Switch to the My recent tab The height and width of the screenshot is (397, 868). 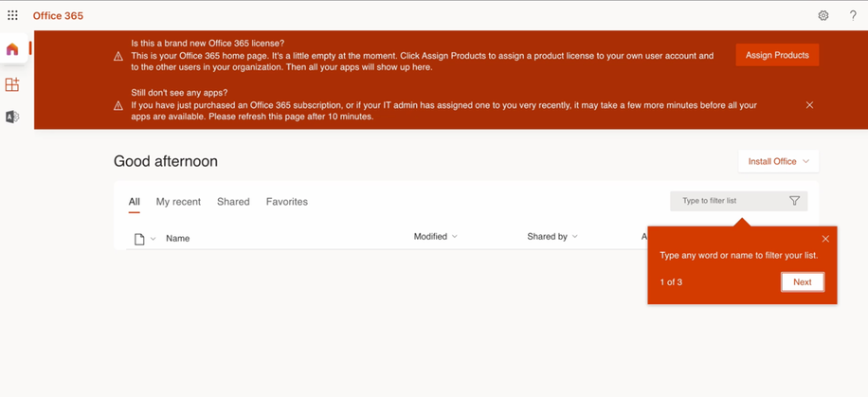[178, 202]
